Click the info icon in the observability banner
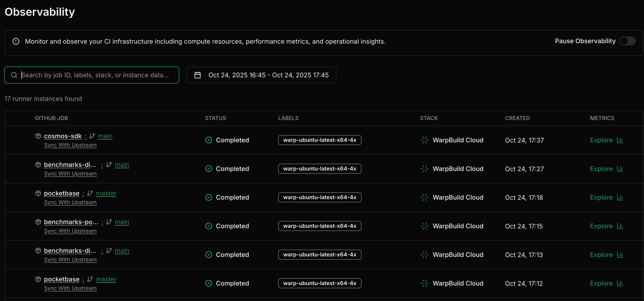 click(16, 41)
